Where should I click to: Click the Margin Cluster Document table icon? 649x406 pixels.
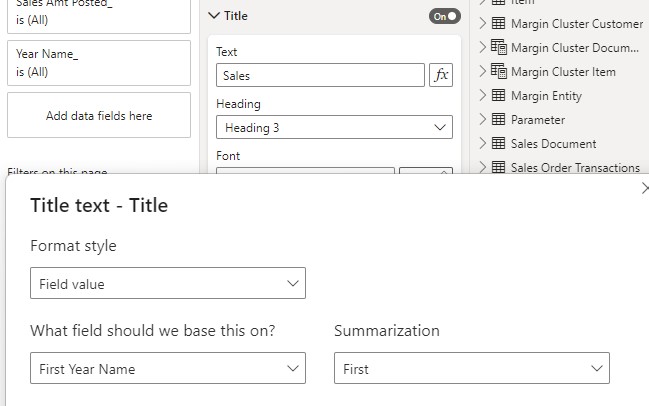tap(498, 47)
